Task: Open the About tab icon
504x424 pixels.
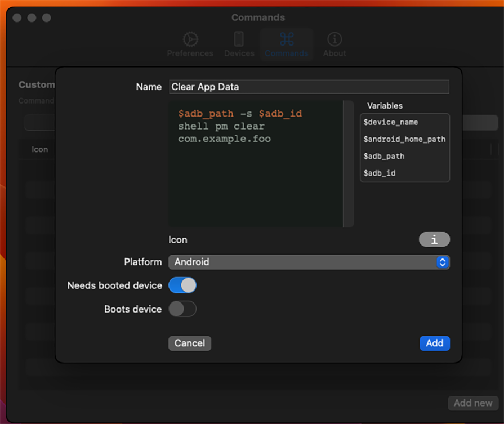Action: (334, 39)
